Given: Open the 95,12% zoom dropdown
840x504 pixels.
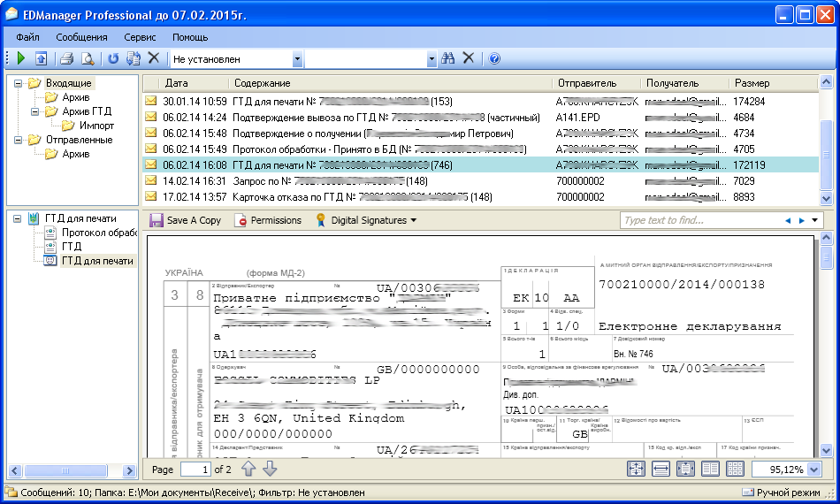Looking at the screenshot, I should [814, 470].
